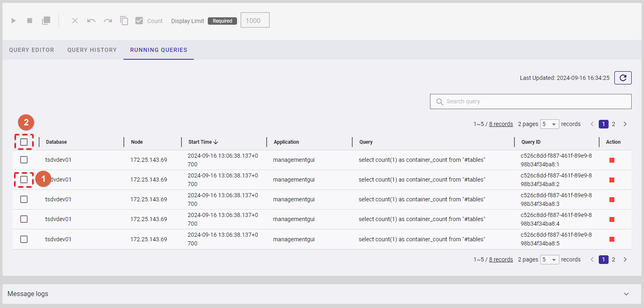Viewport: 644px width, 308px height.
Task: Open top records-per-page dropdown
Action: (549, 124)
